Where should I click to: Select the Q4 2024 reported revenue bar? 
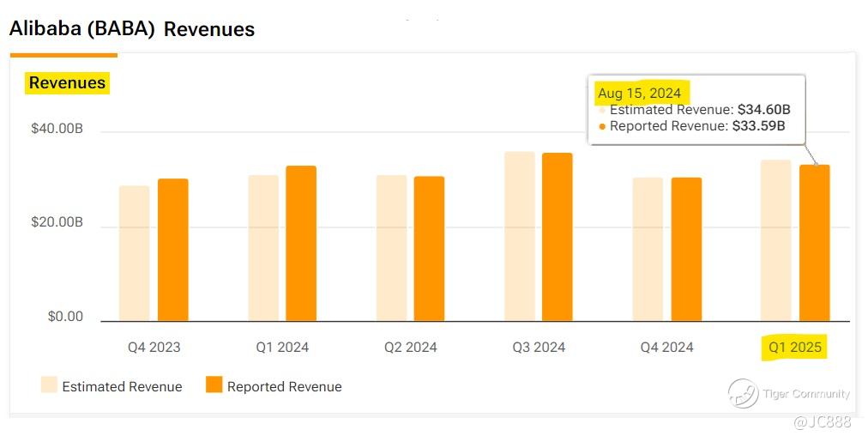(x=686, y=250)
